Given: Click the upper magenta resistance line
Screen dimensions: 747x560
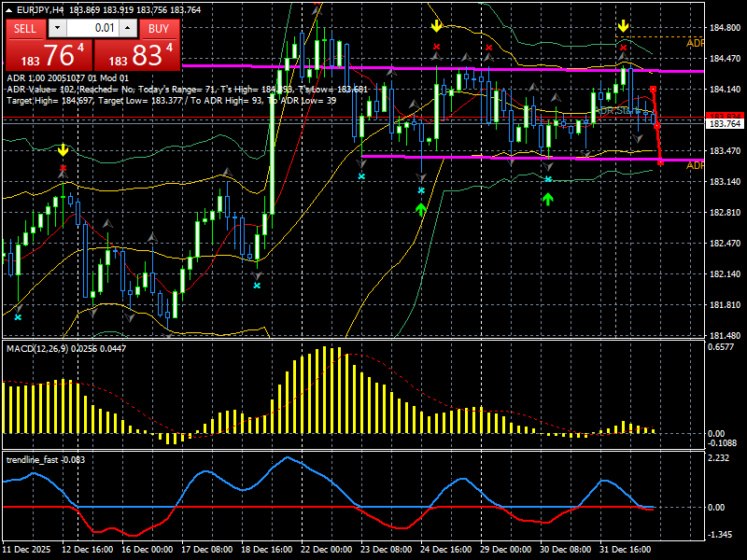Looking at the screenshot, I should (443, 68).
